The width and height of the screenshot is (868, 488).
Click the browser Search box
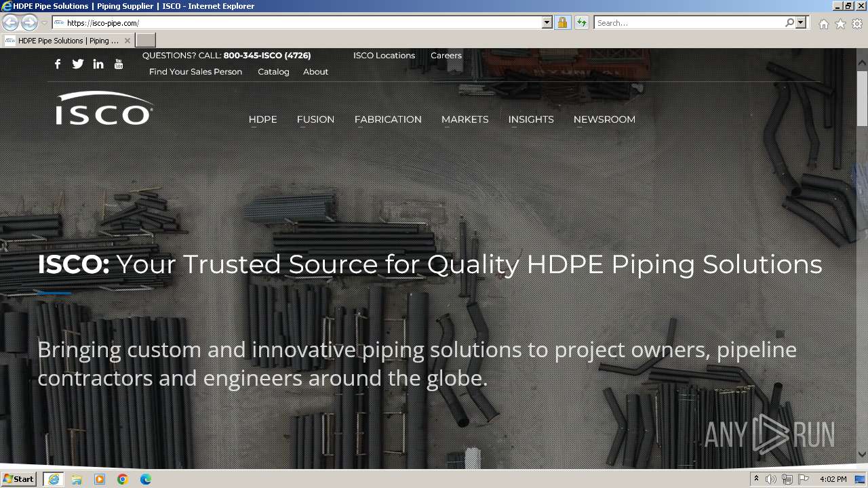click(689, 22)
